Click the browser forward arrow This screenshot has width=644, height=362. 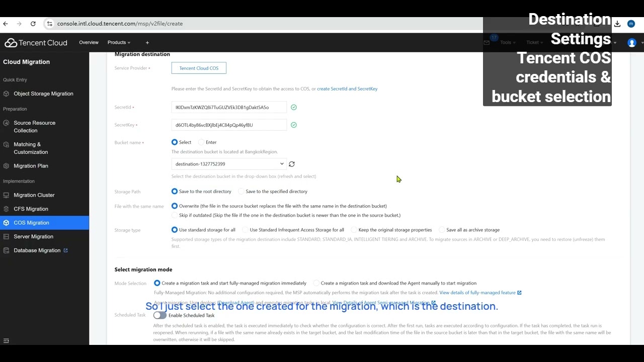[x=19, y=24]
